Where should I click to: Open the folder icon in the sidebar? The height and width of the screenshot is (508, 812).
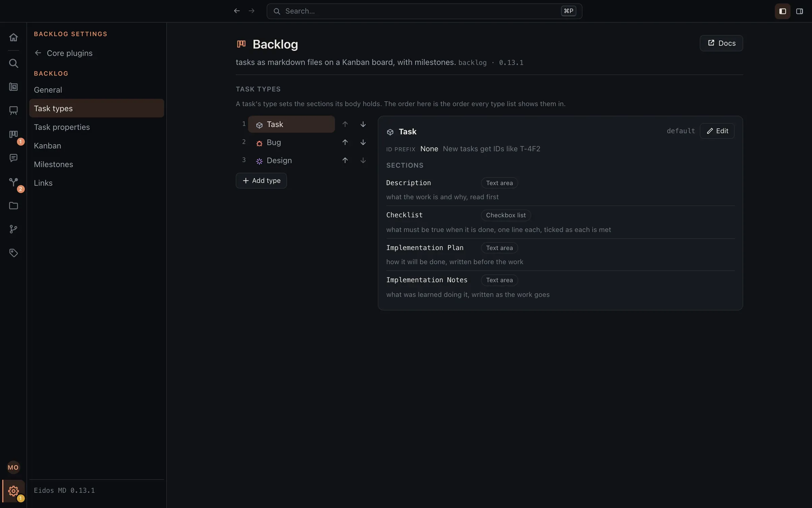(14, 206)
